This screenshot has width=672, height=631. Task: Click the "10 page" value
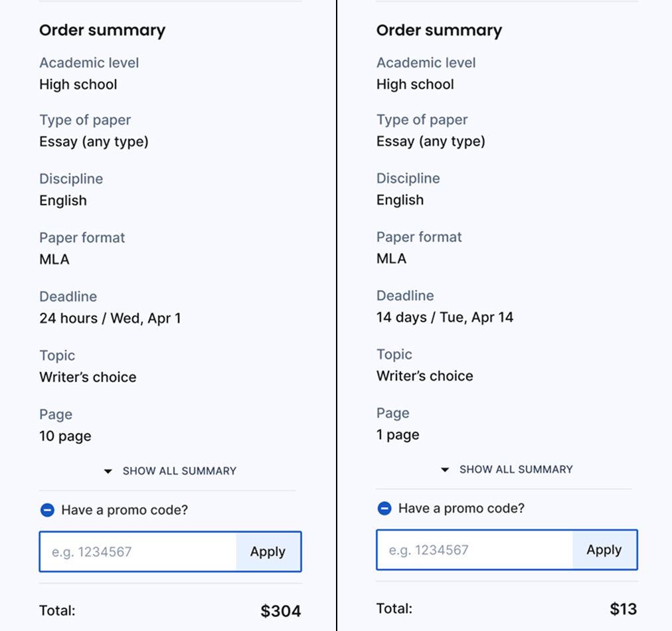(65, 436)
